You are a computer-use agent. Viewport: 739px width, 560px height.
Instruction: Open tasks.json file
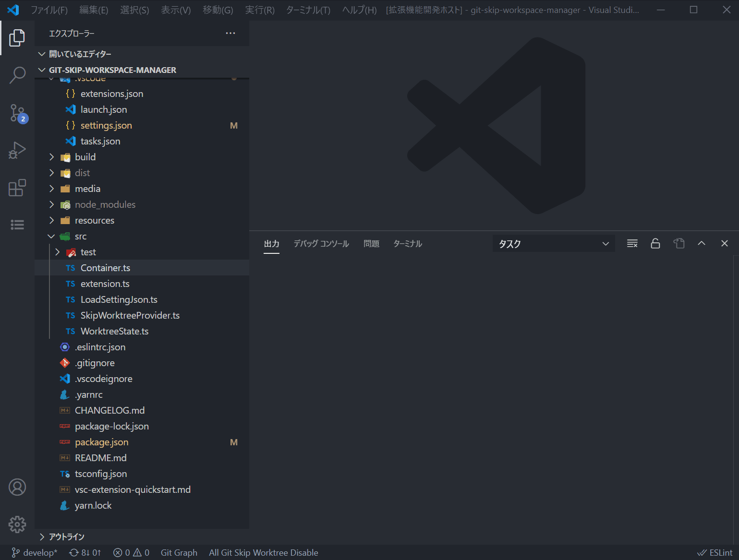pos(142,141)
